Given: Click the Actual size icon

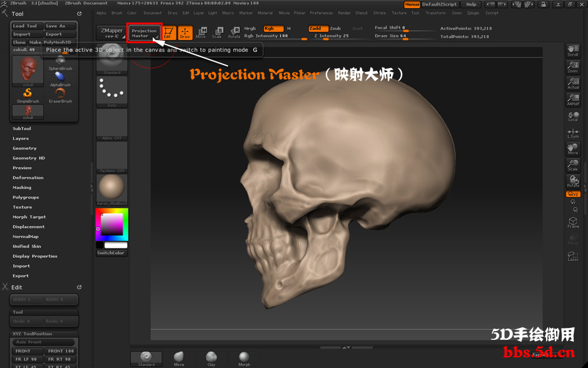Looking at the screenshot, I should 573,83.
